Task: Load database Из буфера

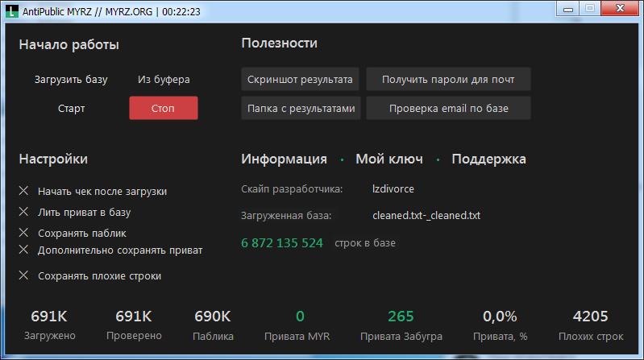Action: tap(164, 79)
